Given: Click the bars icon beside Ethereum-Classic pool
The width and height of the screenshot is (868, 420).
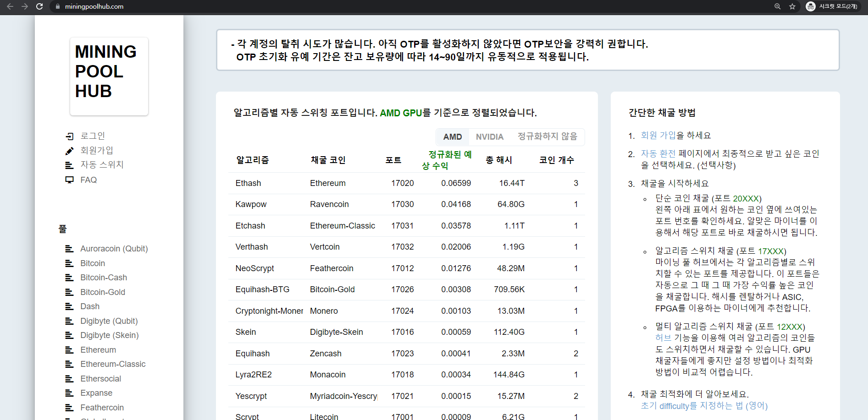Looking at the screenshot, I should (x=69, y=364).
